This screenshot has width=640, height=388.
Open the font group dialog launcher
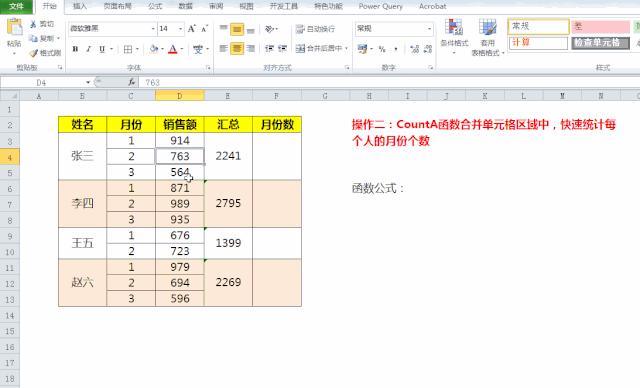point(208,67)
